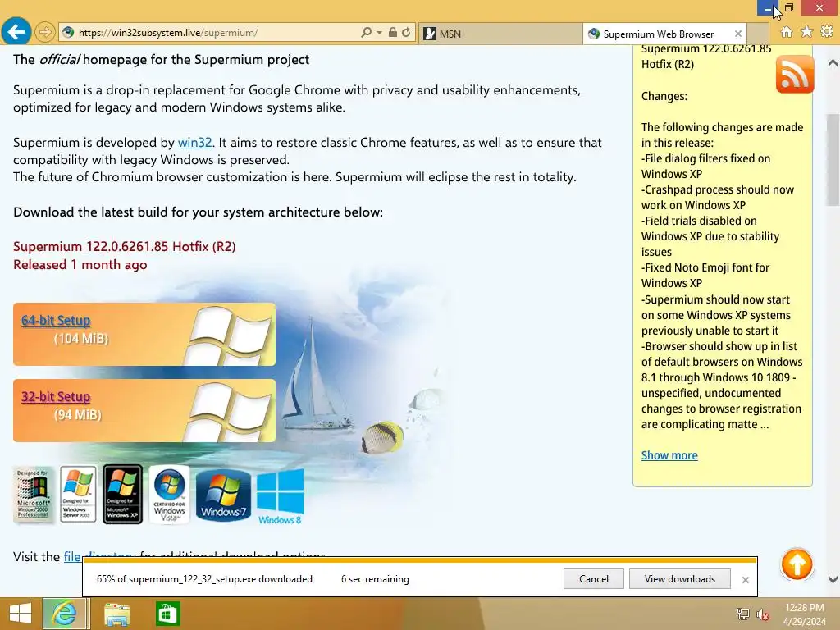This screenshot has height=630, width=840.
Task: Click the security lock icon
Action: [393, 32]
